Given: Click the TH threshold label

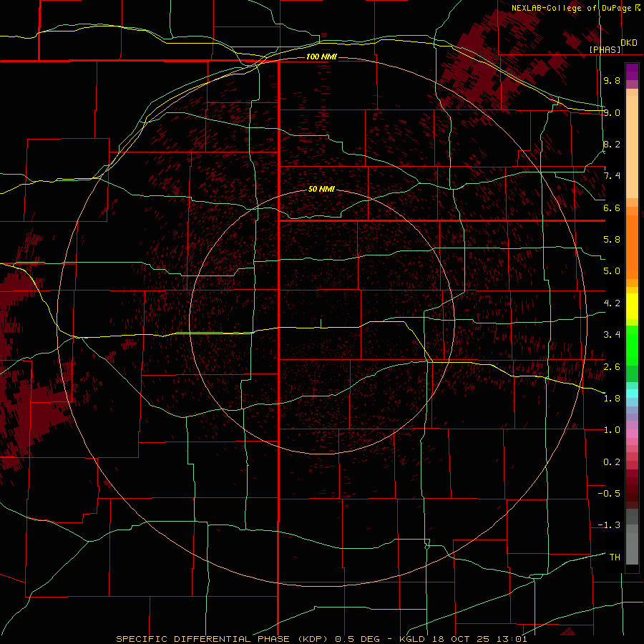Looking at the screenshot, I should tap(615, 557).
